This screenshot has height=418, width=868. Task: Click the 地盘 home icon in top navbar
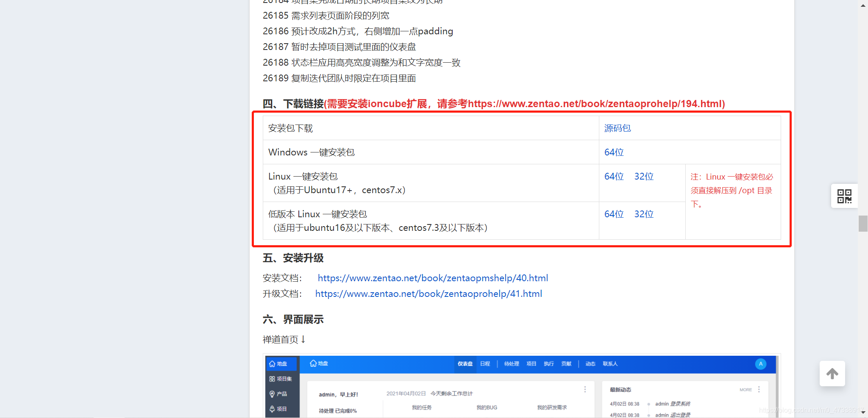(x=312, y=363)
